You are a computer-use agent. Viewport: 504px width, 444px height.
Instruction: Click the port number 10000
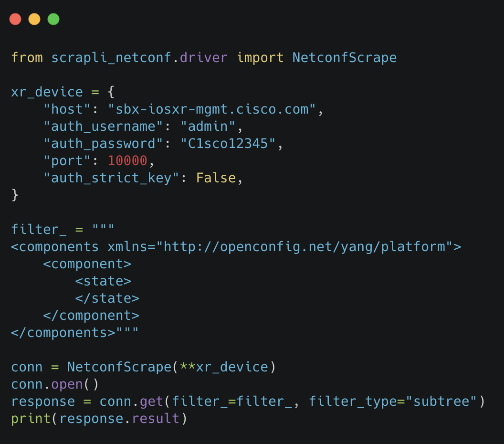tap(127, 161)
